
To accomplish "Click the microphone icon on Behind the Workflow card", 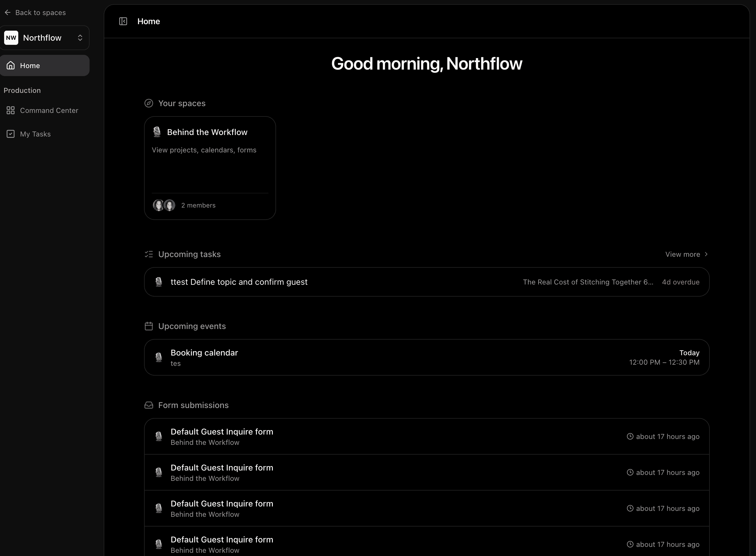I will point(157,132).
